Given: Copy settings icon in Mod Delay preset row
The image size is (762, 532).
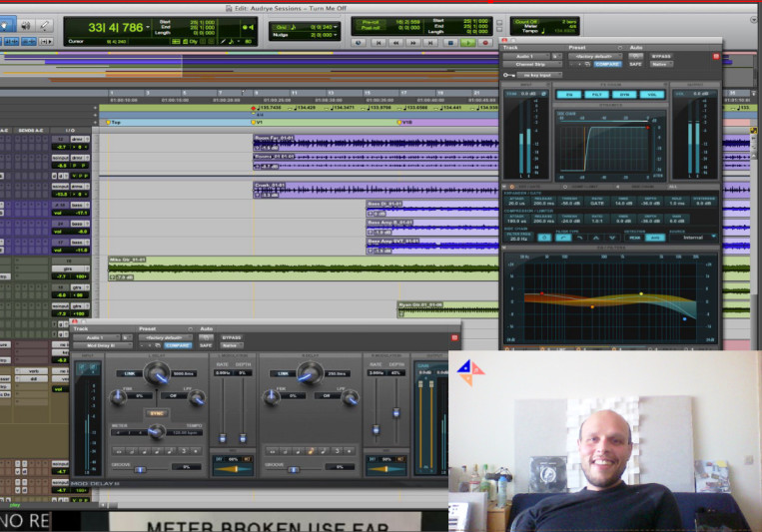Looking at the screenshot, I should (x=158, y=345).
